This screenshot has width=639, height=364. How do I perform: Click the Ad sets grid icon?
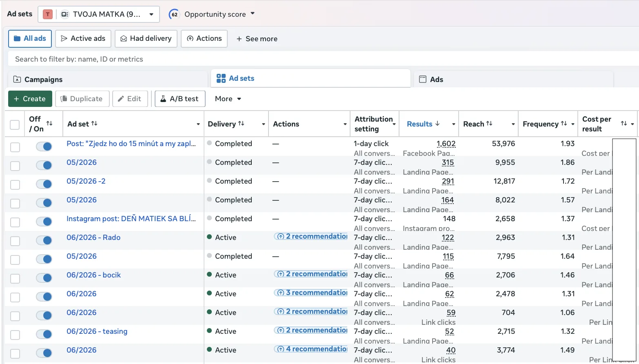click(221, 78)
